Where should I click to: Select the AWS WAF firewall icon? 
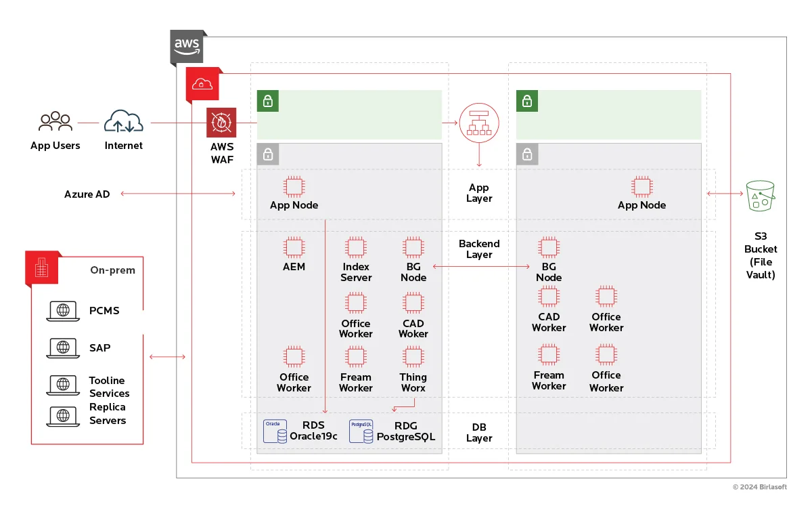[221, 123]
